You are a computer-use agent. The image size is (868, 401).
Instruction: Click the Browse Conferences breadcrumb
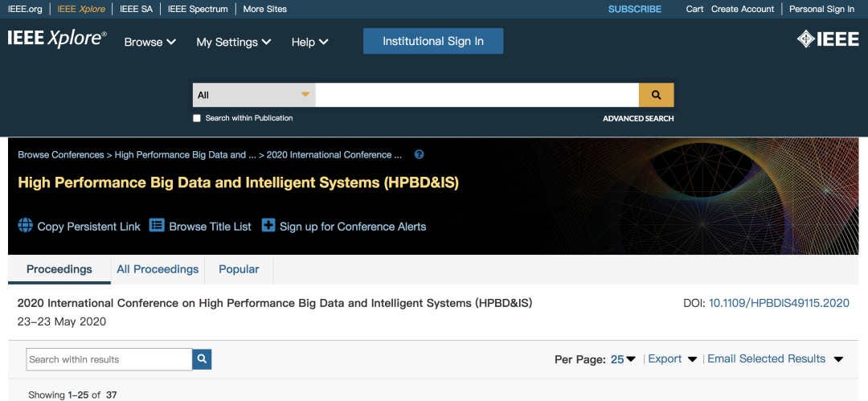pos(61,154)
